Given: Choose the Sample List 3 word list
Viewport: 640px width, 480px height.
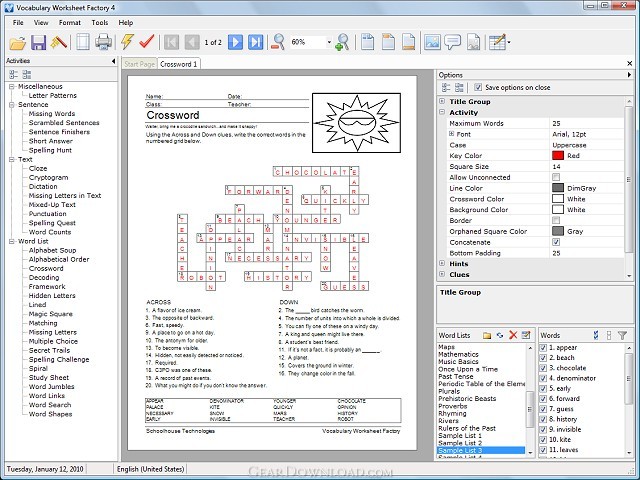Looking at the screenshot, I should (481, 450).
